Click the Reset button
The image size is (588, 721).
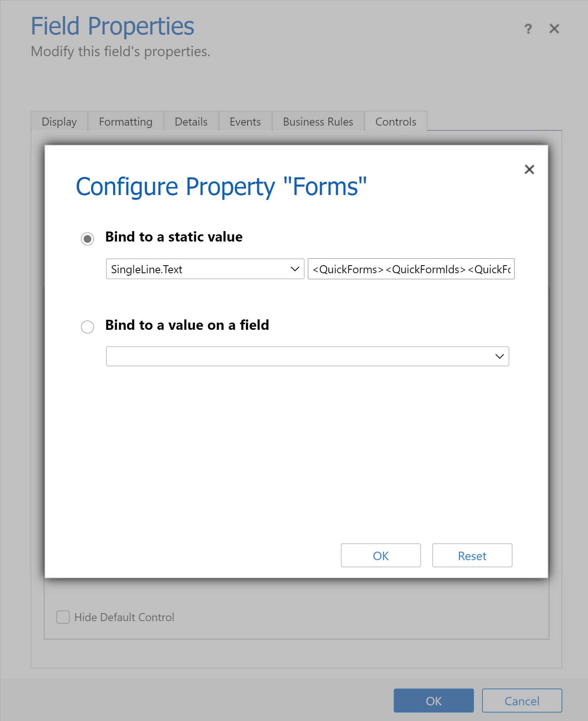472,555
